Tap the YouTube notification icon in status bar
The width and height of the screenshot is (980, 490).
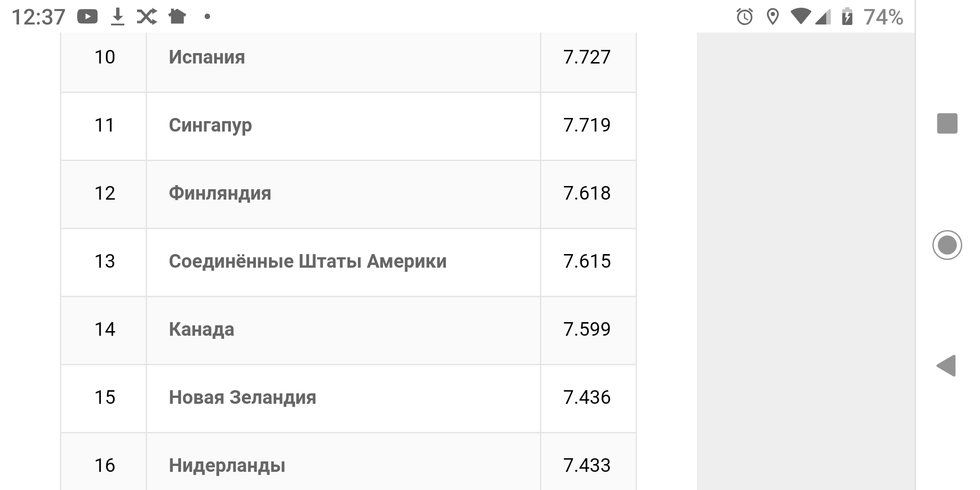(88, 17)
